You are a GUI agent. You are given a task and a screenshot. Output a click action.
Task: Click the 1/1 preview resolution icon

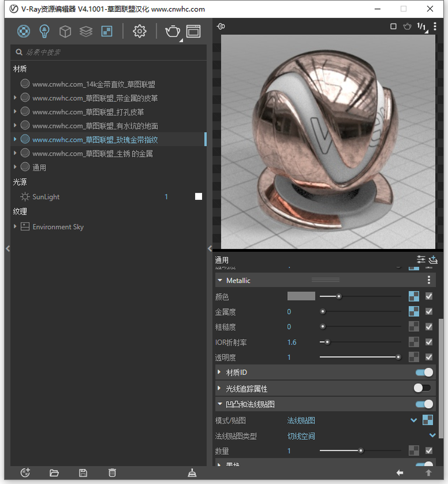tap(421, 27)
